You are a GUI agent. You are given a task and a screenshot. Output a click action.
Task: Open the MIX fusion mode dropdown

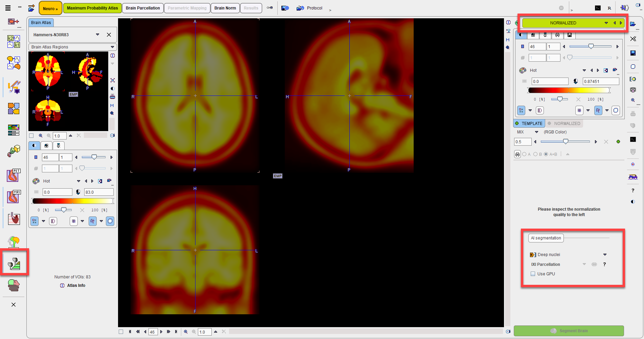pyautogui.click(x=536, y=132)
